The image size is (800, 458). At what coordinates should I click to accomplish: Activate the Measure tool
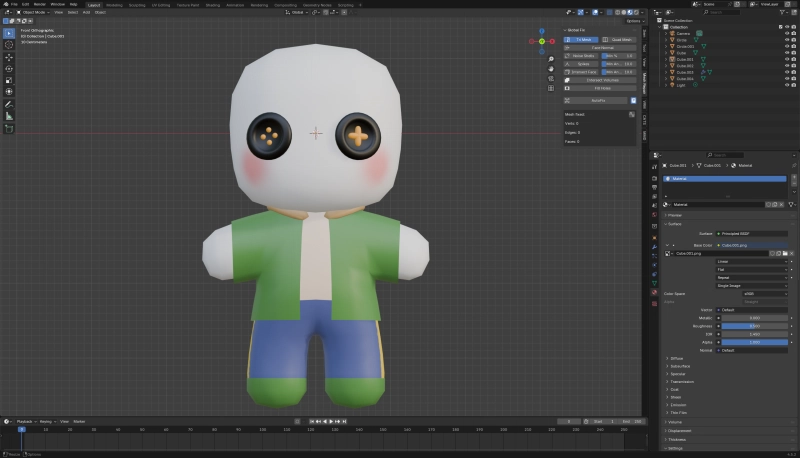tap(9, 116)
